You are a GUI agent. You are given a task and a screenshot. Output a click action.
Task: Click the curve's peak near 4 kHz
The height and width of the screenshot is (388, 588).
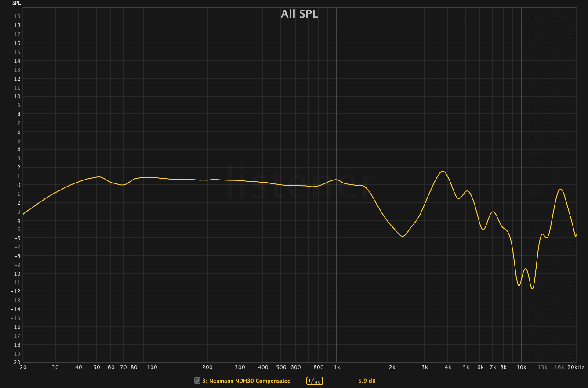pyautogui.click(x=443, y=171)
